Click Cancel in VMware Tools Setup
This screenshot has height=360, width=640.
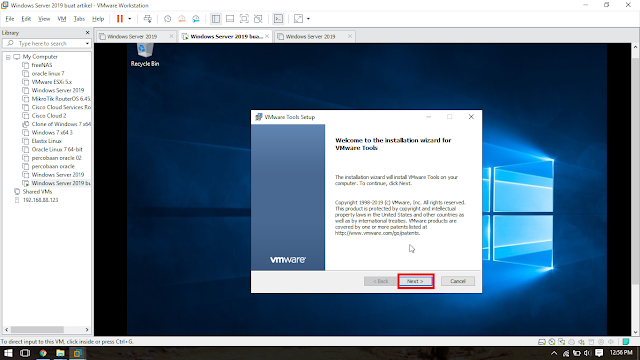(458, 281)
